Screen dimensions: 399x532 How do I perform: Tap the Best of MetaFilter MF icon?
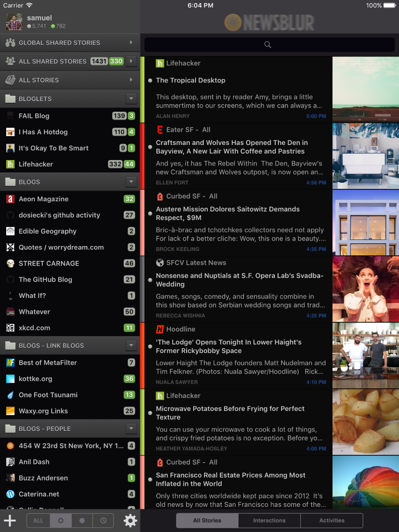[x=10, y=363]
